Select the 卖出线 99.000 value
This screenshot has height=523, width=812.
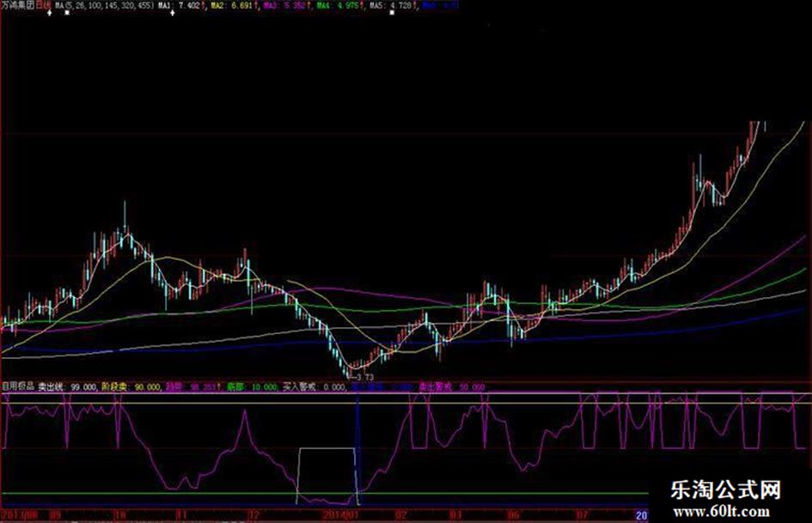click(67, 386)
